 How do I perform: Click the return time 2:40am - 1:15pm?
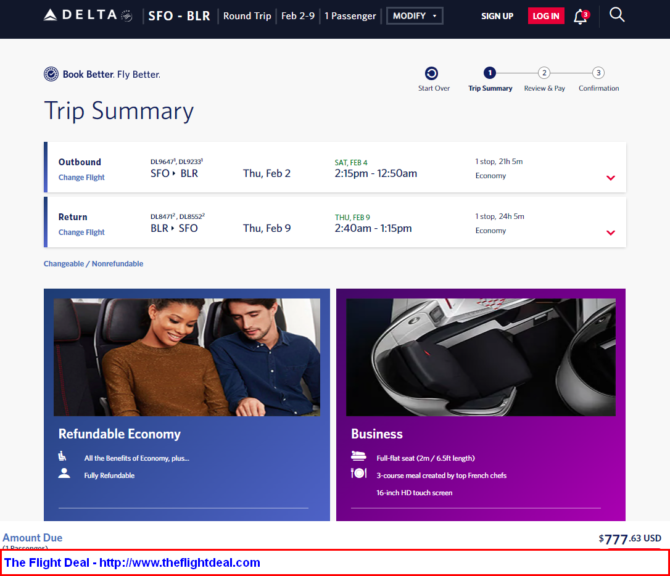373,228
